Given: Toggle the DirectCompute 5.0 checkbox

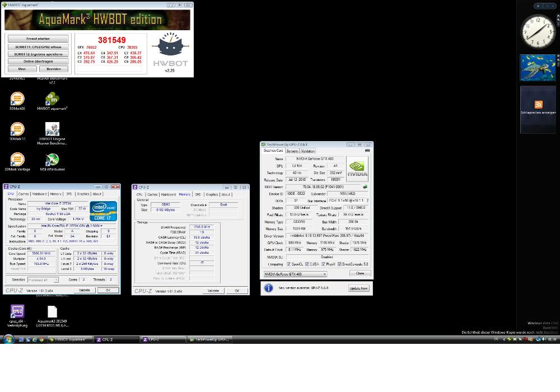Looking at the screenshot, I should [x=339, y=264].
